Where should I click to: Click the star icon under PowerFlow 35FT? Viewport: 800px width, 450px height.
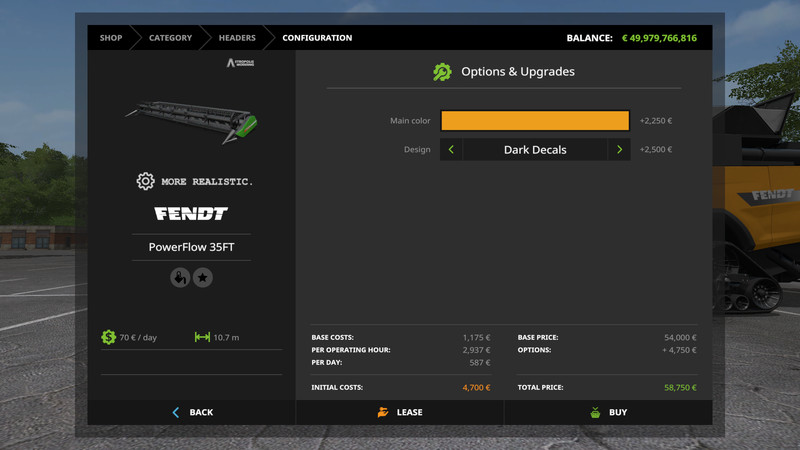click(203, 278)
